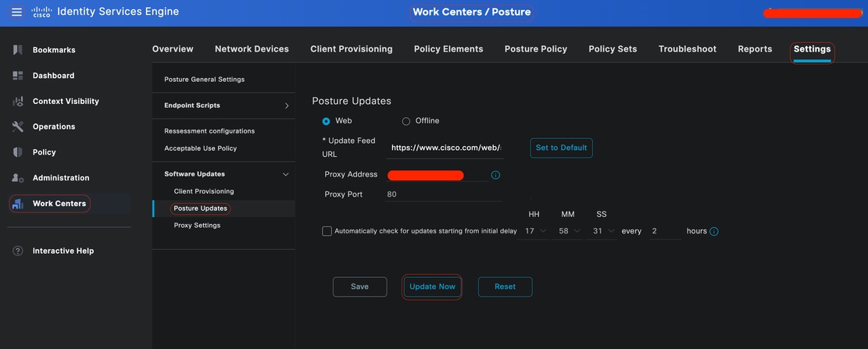The height and width of the screenshot is (349, 868).
Task: Switch to the Reports tab
Action: (755, 48)
